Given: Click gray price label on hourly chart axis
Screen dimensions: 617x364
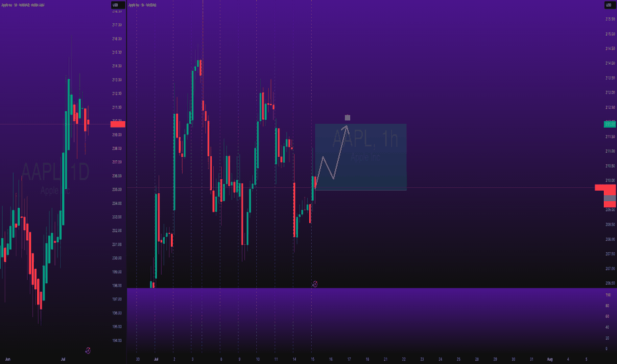Looking at the screenshot, I should 610,199.
